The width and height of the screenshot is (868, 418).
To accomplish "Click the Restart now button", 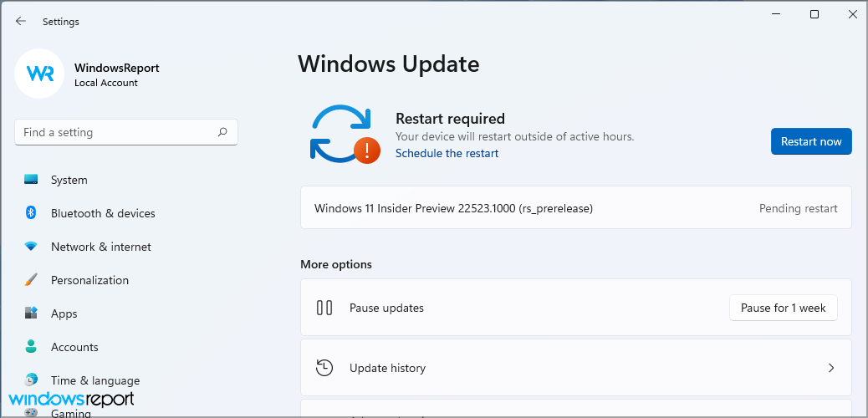I will (x=811, y=141).
